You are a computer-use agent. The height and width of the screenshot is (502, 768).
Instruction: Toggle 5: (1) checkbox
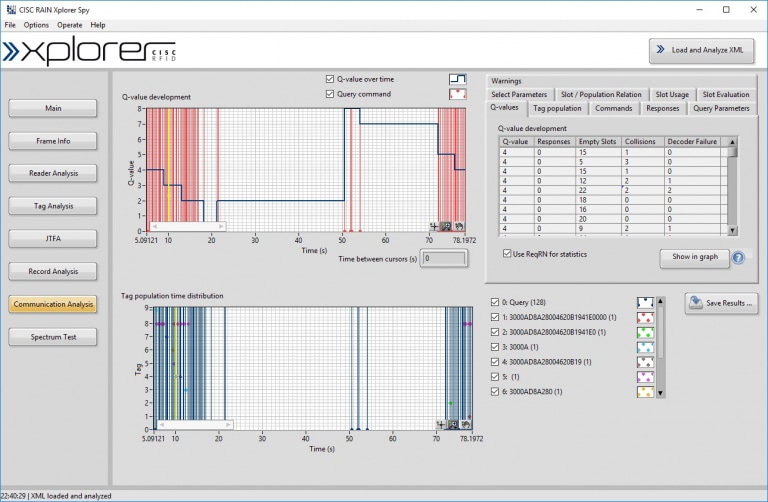click(495, 377)
